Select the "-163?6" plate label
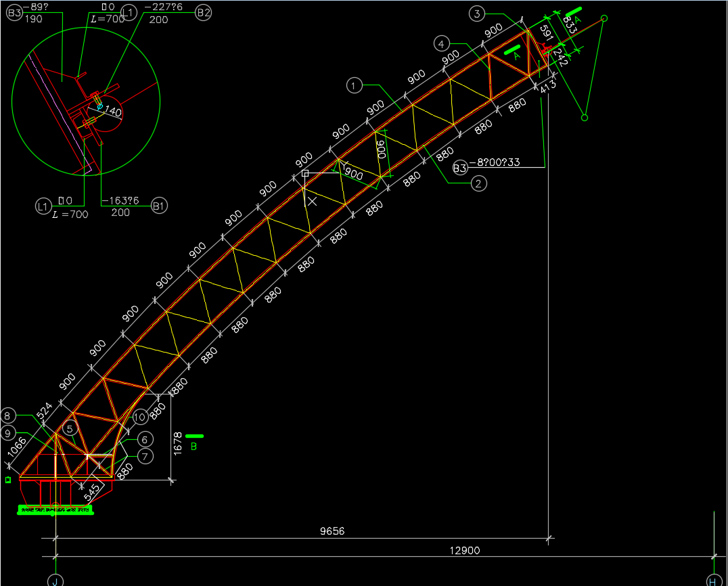728x586 pixels. (x=120, y=200)
